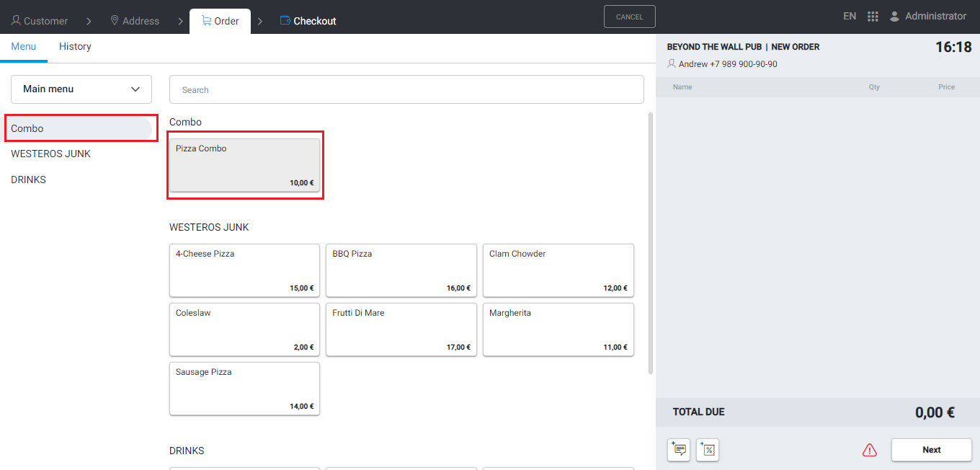Return to the Address step

pos(134,21)
